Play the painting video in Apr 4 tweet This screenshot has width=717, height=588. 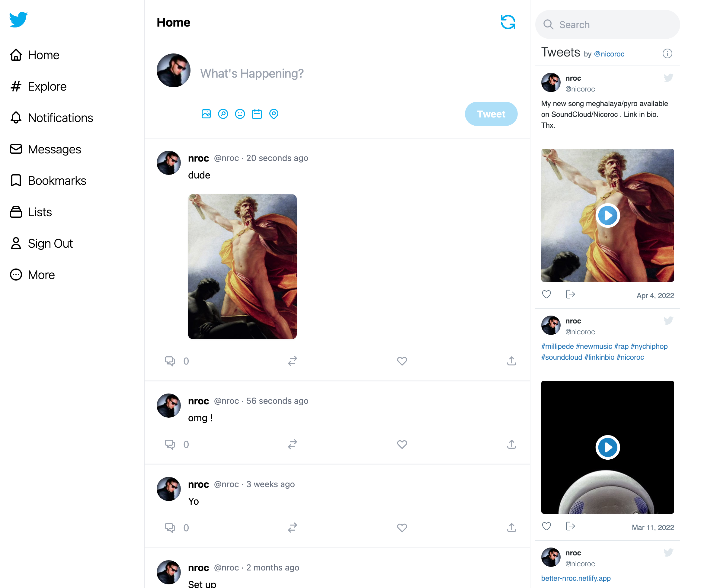coord(607,215)
